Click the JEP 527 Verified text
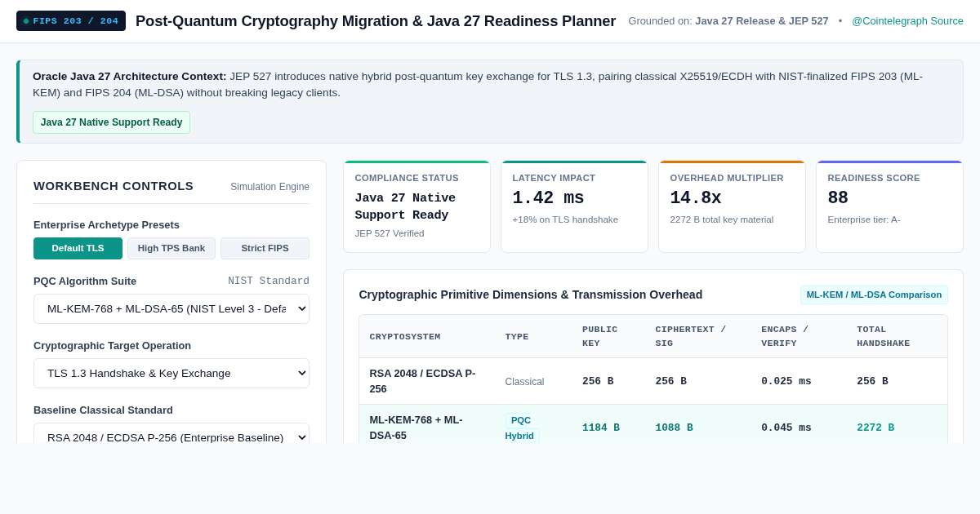Screen dimensions: 980x514 point(390,233)
